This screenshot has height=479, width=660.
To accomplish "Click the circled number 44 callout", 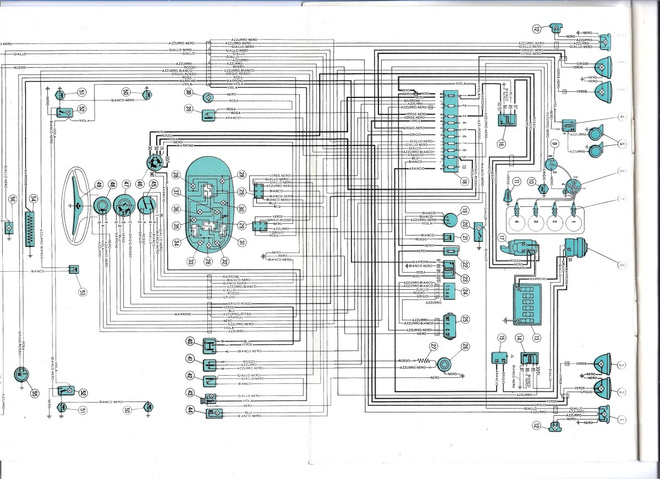I will [x=190, y=409].
